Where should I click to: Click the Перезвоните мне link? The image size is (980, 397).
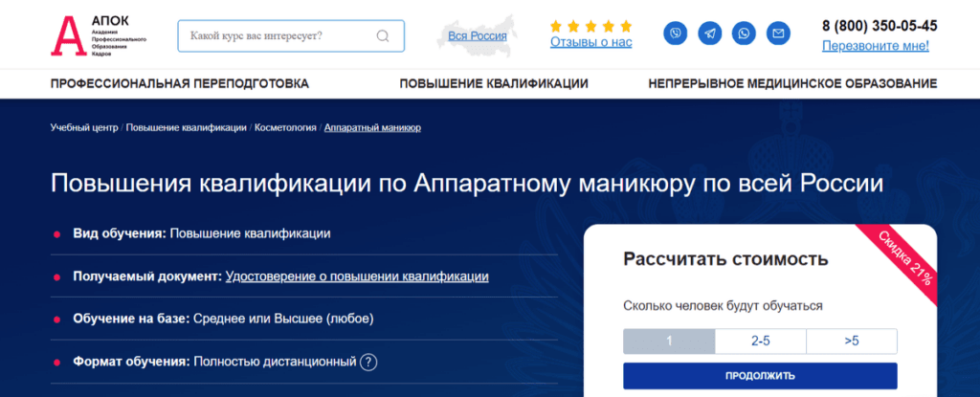point(875,45)
